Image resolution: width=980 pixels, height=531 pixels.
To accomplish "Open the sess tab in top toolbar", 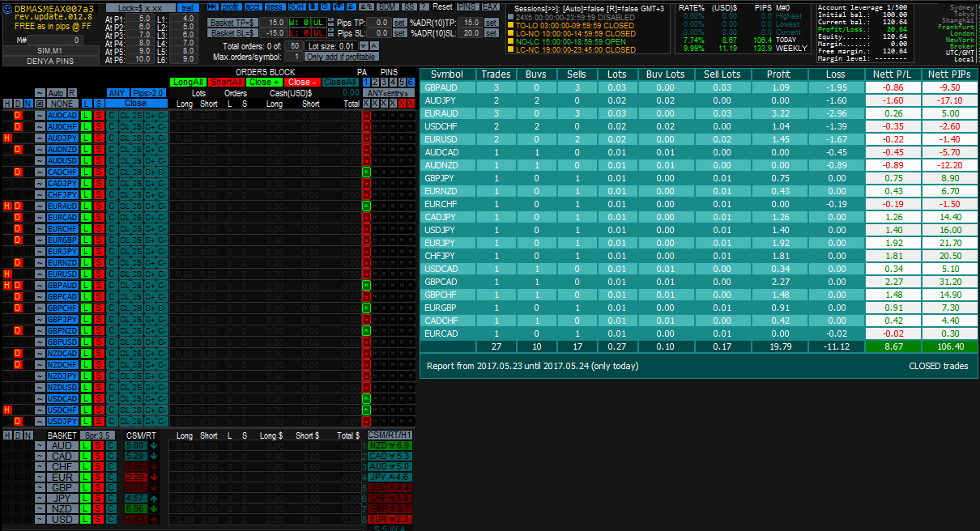I will coord(275,6).
